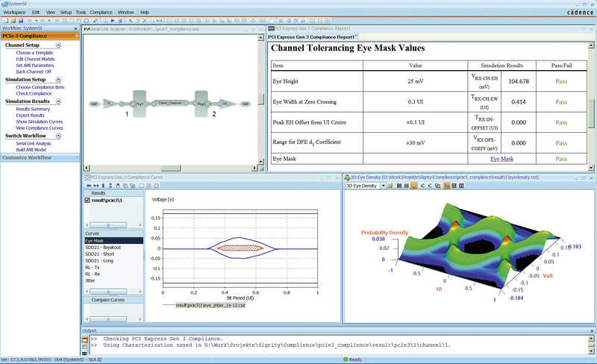The width and height of the screenshot is (597, 364).
Task: Open the Help menu
Action: pyautogui.click(x=144, y=12)
